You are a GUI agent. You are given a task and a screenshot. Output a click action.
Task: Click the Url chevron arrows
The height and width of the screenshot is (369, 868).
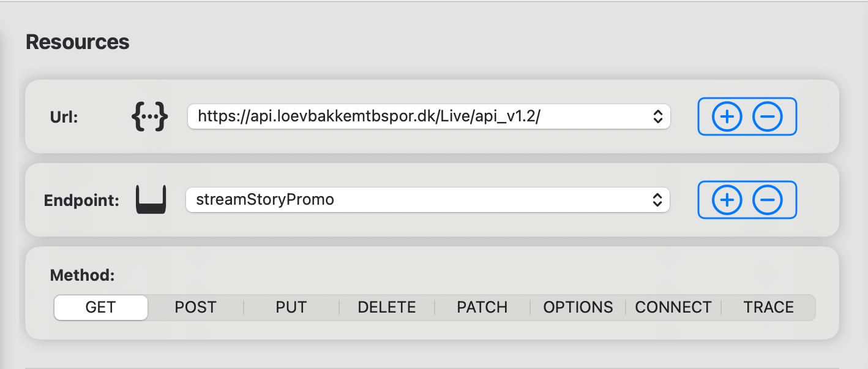point(657,116)
